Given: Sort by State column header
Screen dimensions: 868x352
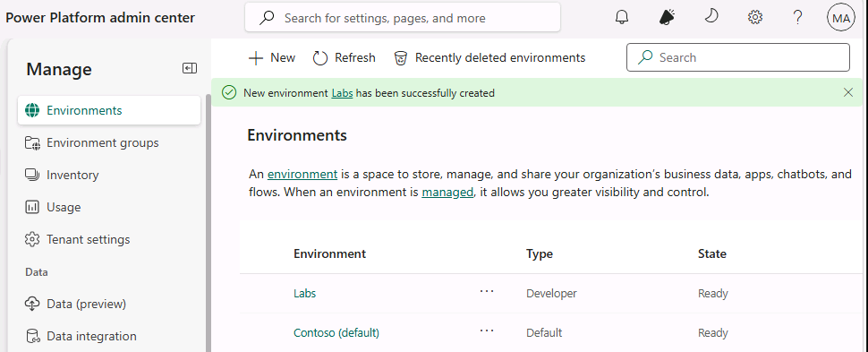Looking at the screenshot, I should tap(712, 253).
